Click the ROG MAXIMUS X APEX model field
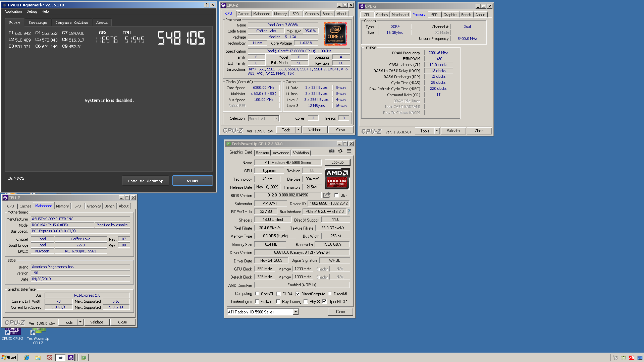The image size is (644, 362). pos(62,225)
